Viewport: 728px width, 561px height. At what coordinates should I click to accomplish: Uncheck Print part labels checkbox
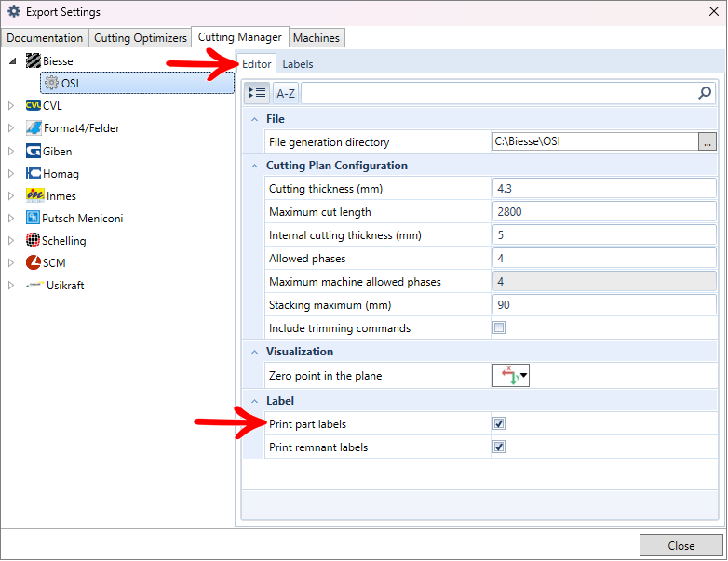(x=499, y=423)
